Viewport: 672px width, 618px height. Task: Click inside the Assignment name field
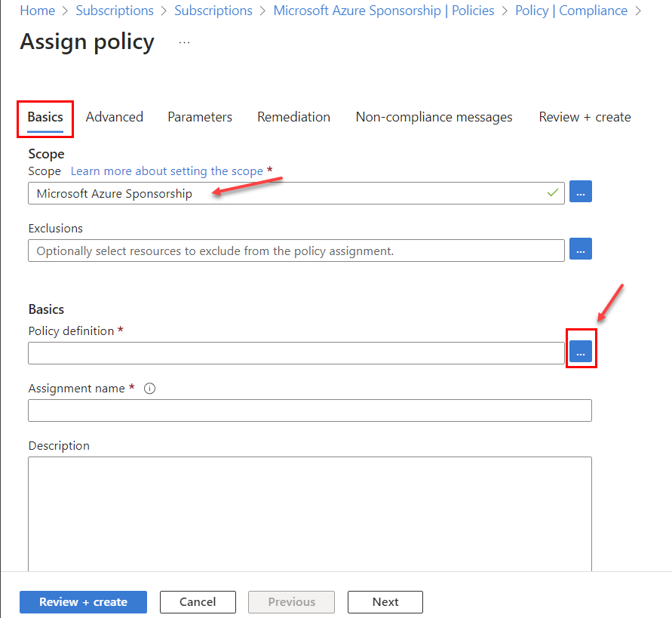[309, 410]
